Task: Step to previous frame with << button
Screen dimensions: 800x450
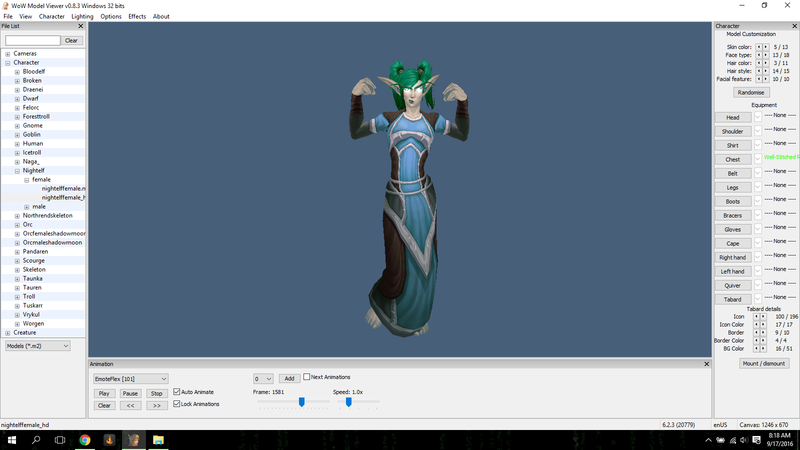Action: tap(130, 406)
